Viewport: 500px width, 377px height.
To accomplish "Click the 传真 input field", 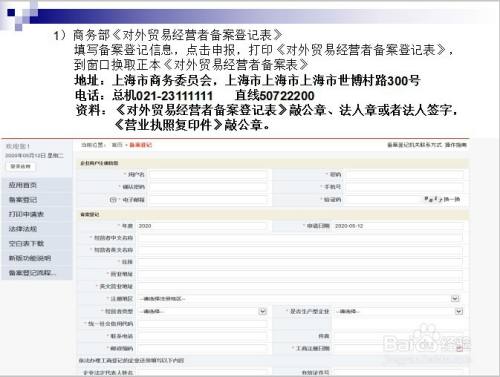I will pos(398,336).
